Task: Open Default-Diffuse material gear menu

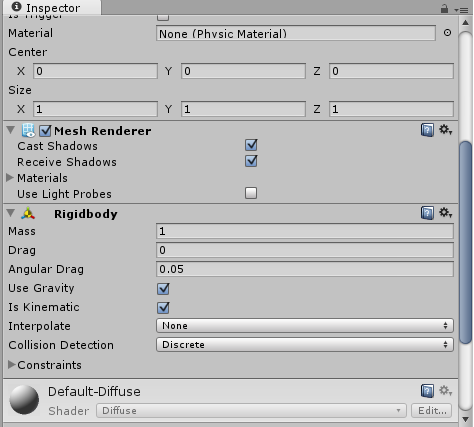Action: (x=445, y=390)
